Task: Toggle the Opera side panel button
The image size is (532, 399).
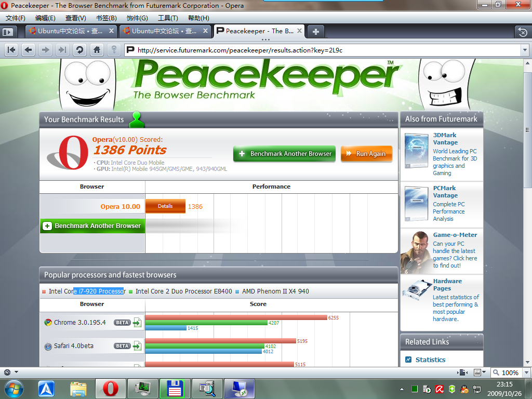Action: pyautogui.click(x=8, y=32)
